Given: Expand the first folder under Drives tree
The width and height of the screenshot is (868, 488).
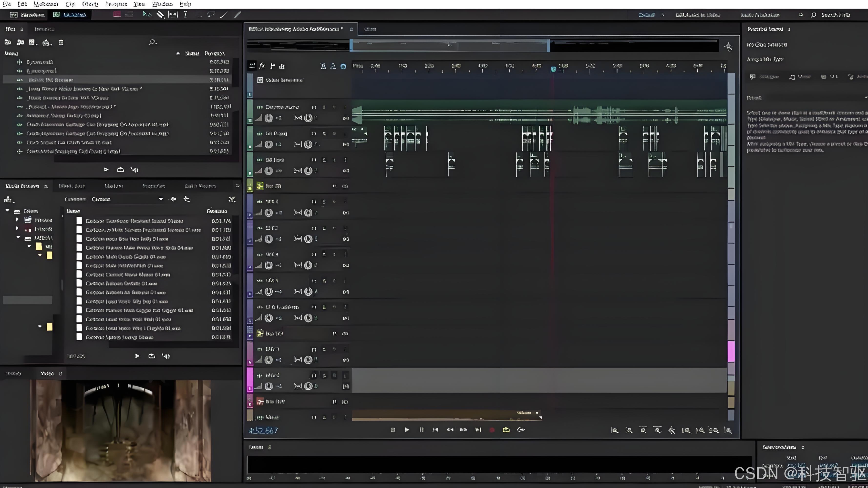Looking at the screenshot, I should (x=17, y=220).
